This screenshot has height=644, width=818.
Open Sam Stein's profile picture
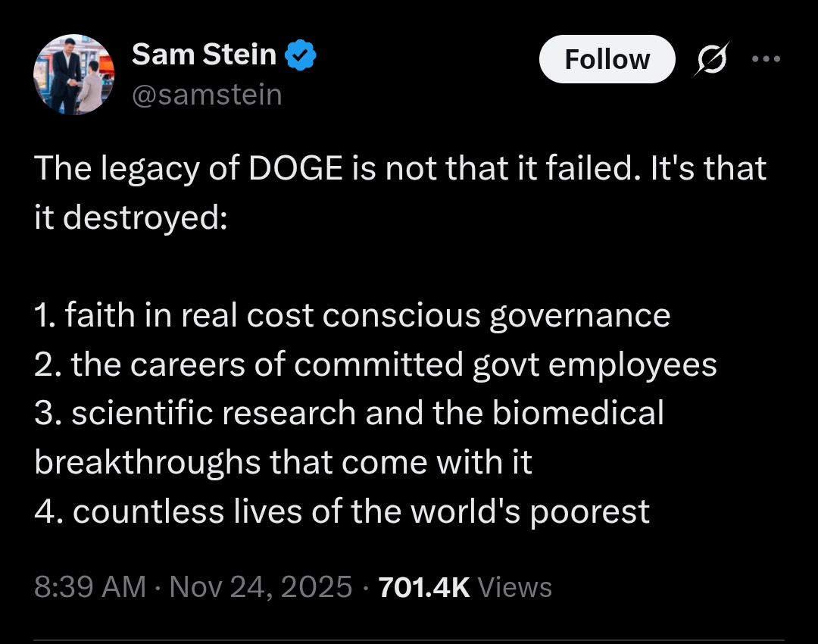(73, 75)
